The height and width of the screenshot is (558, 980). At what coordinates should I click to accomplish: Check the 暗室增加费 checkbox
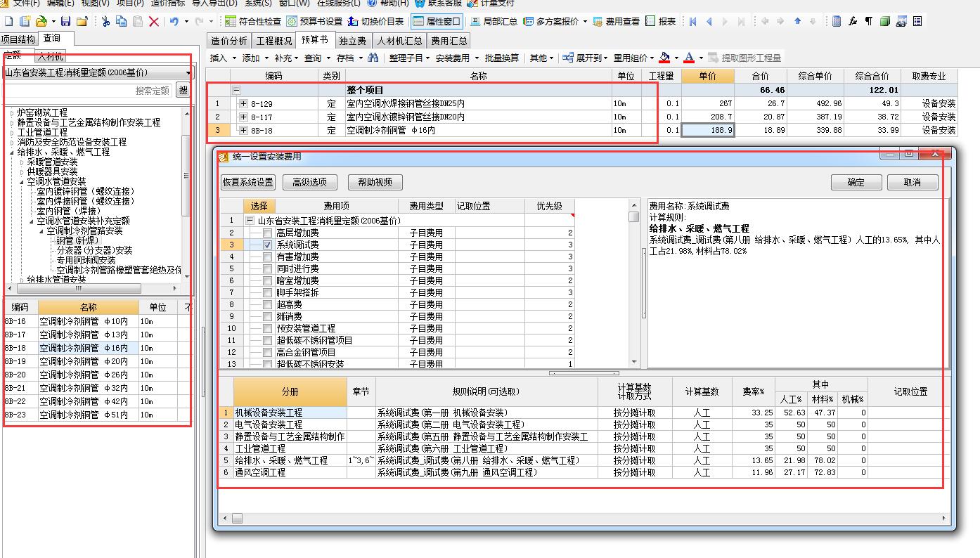point(267,280)
